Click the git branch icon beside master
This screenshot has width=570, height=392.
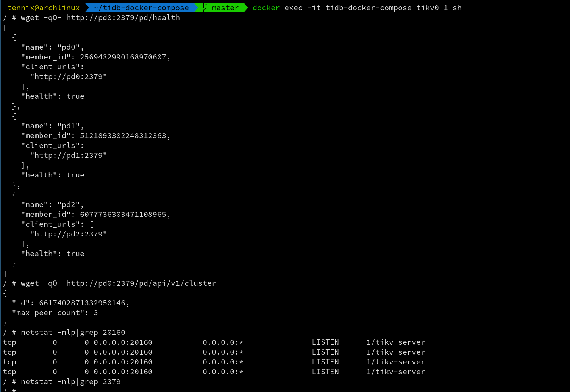tap(205, 8)
